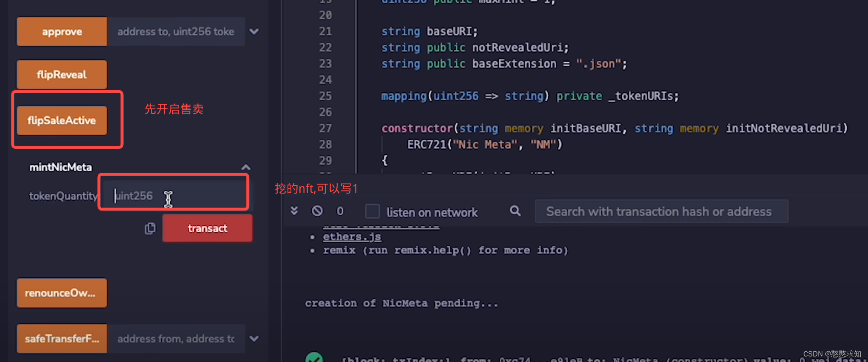Click the flipSaleActive button
868x362 pixels.
62,120
